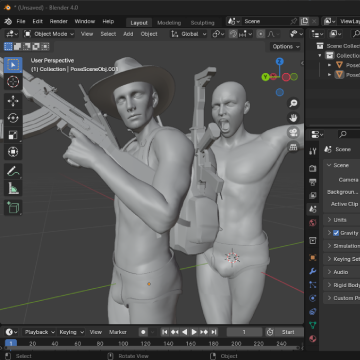This screenshot has width=360, height=360.
Task: Open the Render menu
Action: point(59,21)
